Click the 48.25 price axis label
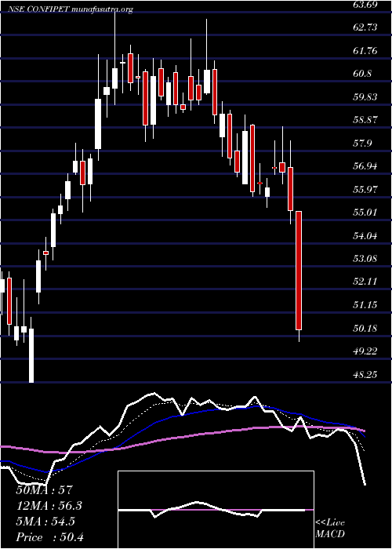Viewport: 392px width, 549px height. (x=366, y=375)
